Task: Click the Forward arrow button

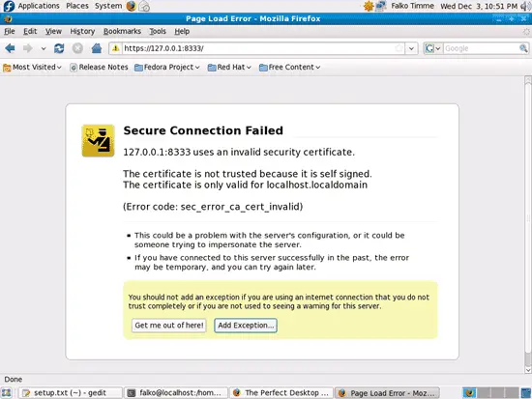Action: 28,48
